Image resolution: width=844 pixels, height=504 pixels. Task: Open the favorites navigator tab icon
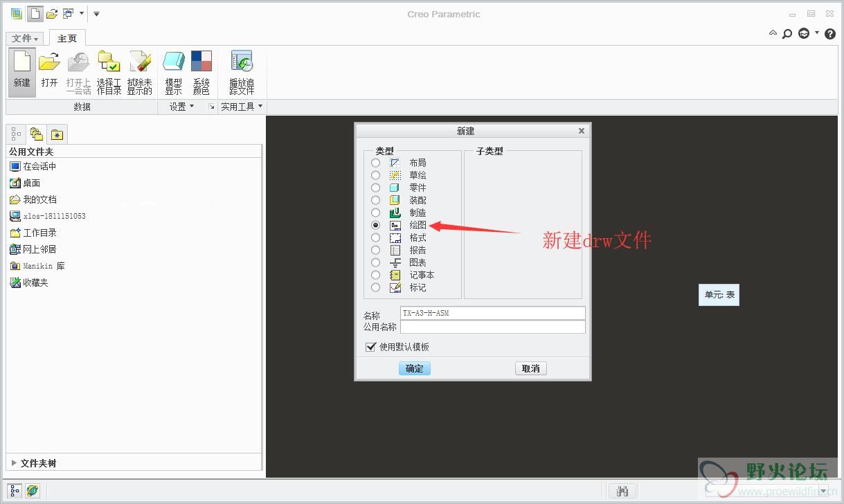(x=57, y=134)
